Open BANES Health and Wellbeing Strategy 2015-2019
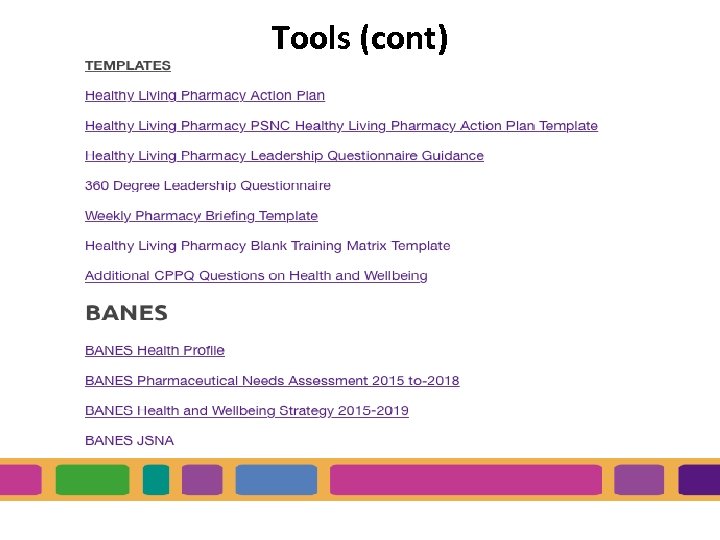This screenshot has width=720, height=540. click(247, 411)
